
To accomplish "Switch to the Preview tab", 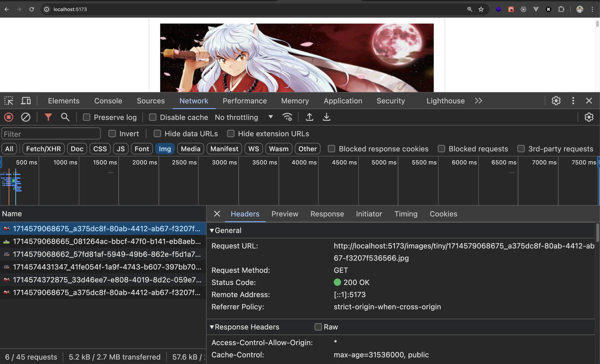I will coord(285,214).
